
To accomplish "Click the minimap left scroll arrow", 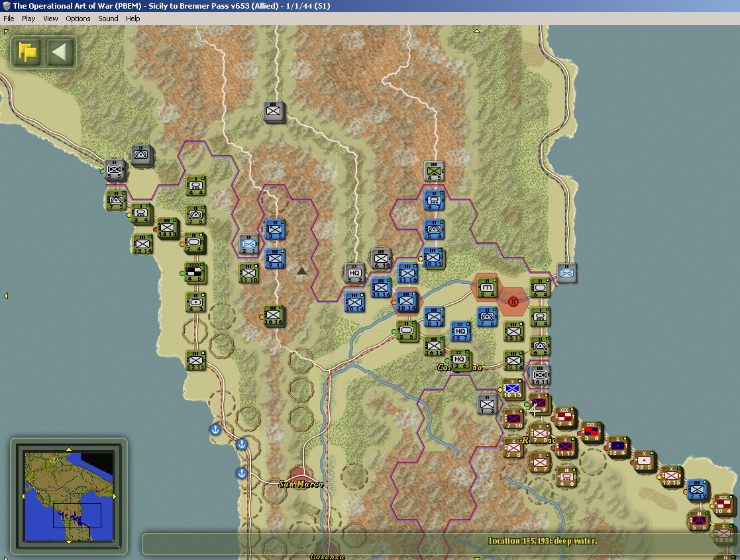I will (23, 496).
